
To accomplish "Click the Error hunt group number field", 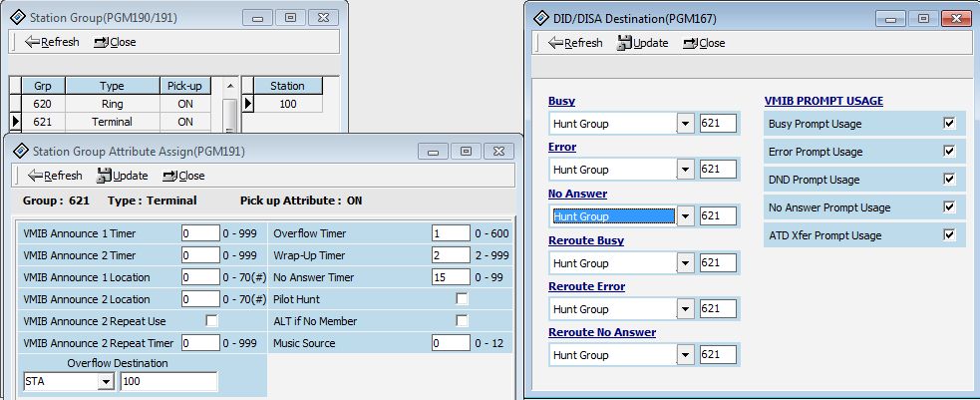I will point(718,170).
